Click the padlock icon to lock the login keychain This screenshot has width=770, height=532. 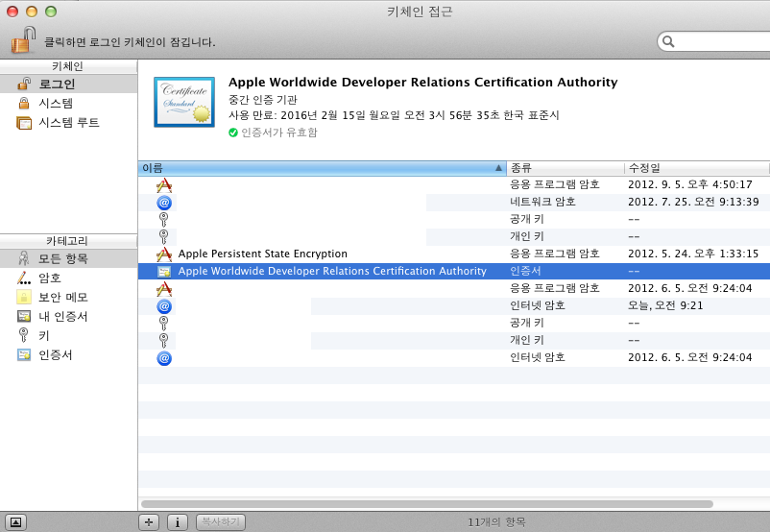click(24, 39)
